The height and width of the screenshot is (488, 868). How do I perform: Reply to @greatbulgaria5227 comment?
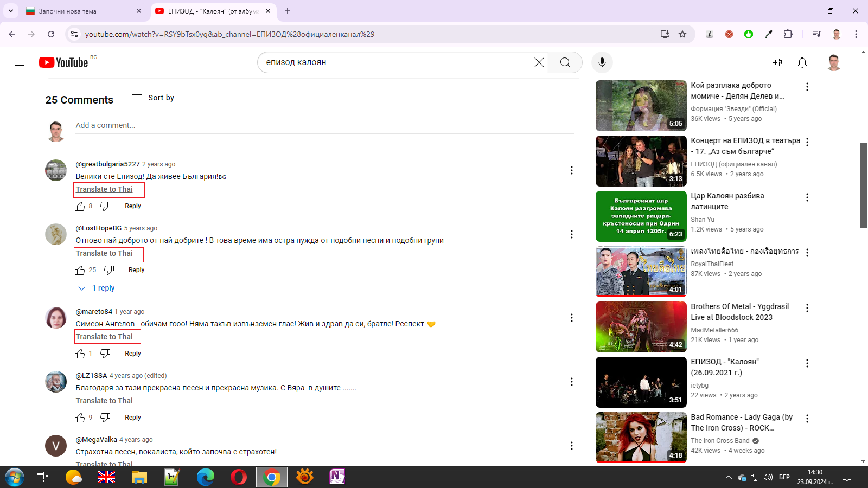click(x=133, y=206)
